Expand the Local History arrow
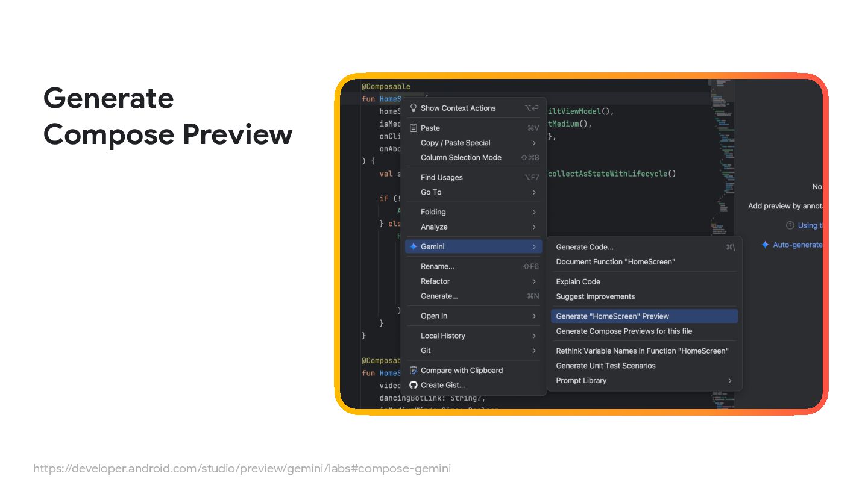The height and width of the screenshot is (488, 868). [534, 336]
